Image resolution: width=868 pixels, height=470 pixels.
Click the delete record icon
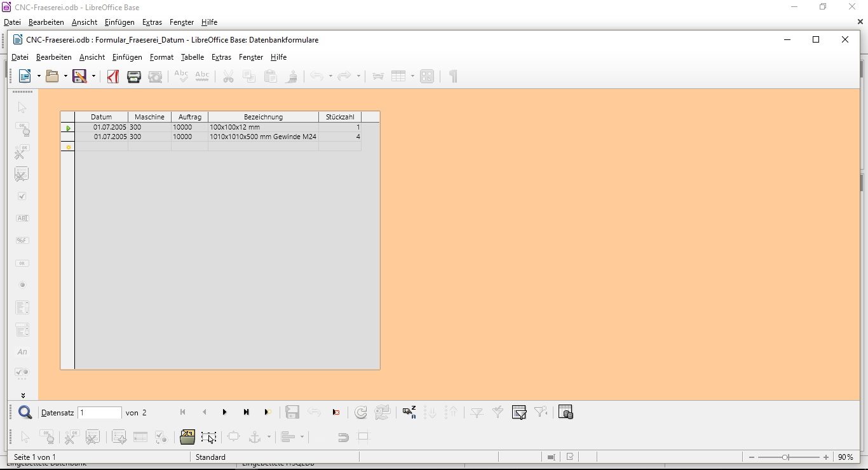coord(336,413)
